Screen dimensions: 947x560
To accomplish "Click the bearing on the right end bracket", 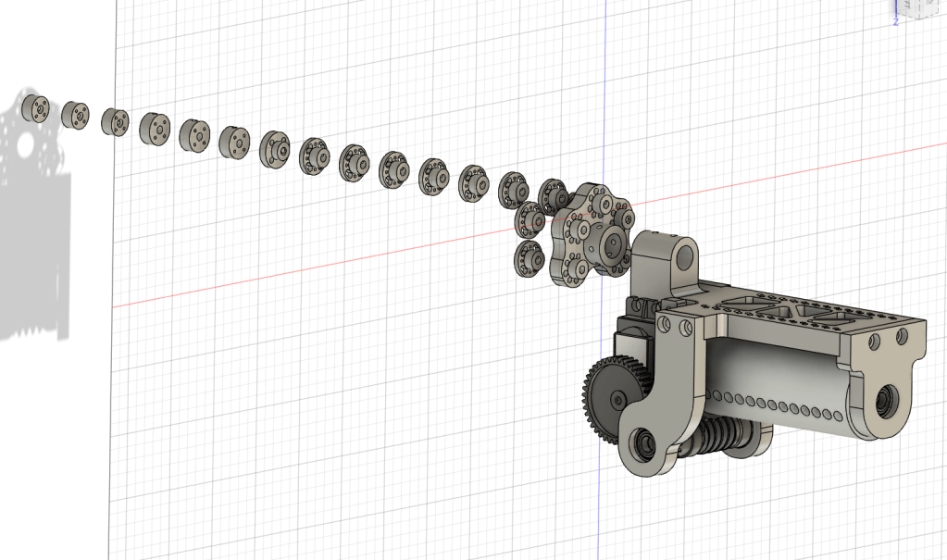I will [887, 401].
